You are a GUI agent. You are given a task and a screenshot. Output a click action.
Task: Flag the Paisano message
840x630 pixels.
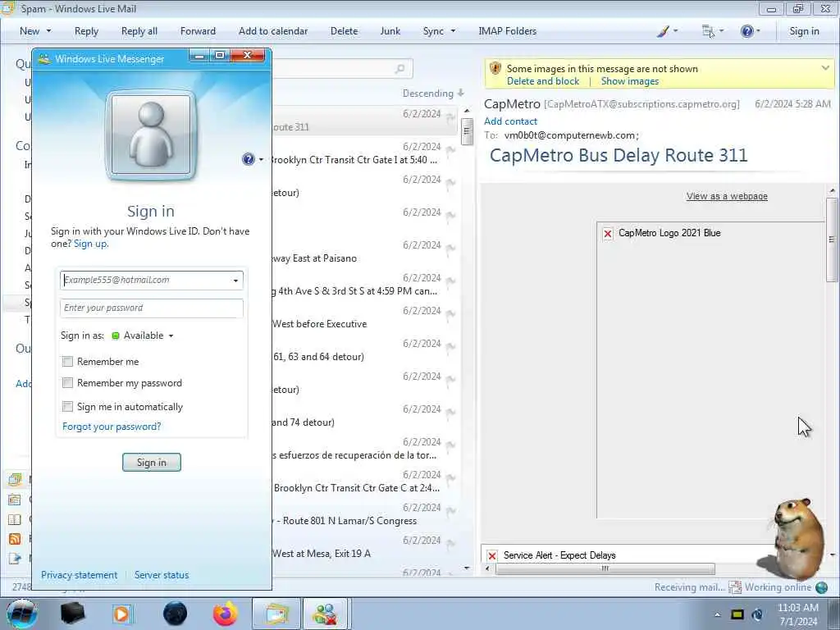pyautogui.click(x=450, y=248)
